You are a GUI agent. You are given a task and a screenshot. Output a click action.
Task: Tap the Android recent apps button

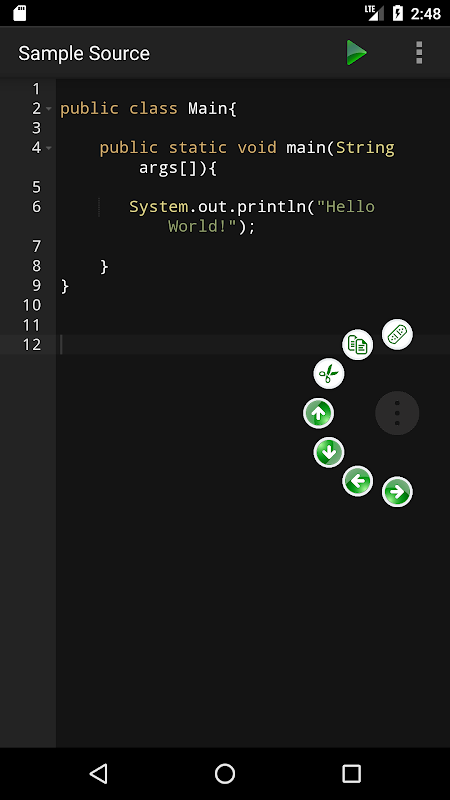[x=351, y=773]
